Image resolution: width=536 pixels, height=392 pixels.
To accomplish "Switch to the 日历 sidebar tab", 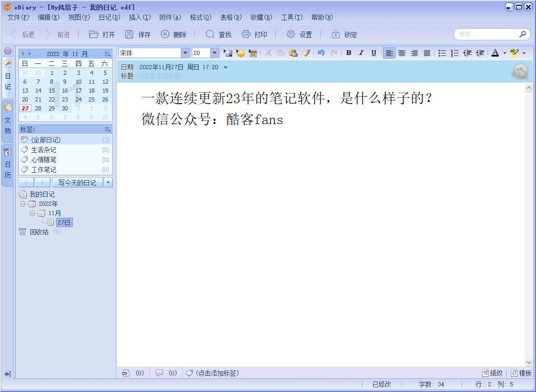I will click(7, 165).
